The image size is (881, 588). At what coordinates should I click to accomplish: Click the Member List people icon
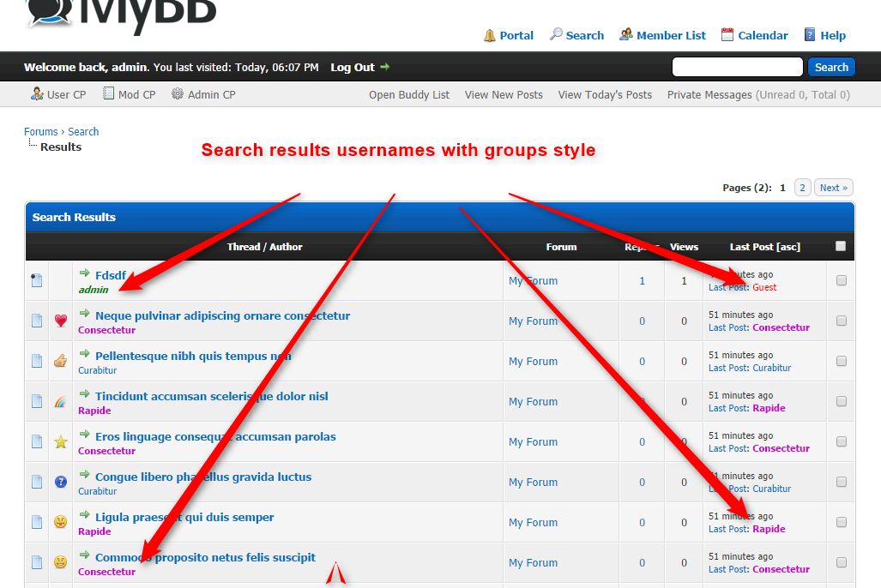(x=626, y=35)
